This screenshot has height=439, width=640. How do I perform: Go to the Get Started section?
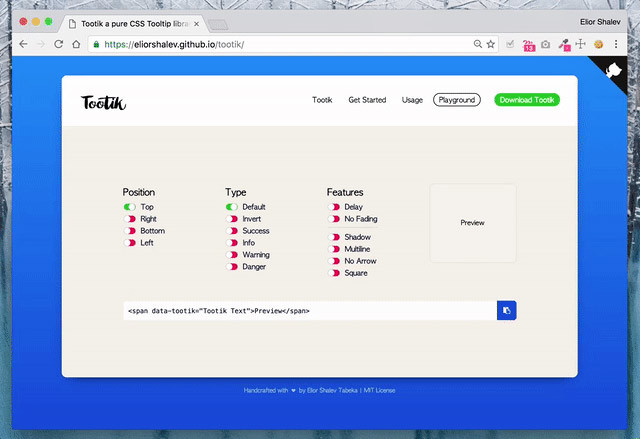point(367,100)
